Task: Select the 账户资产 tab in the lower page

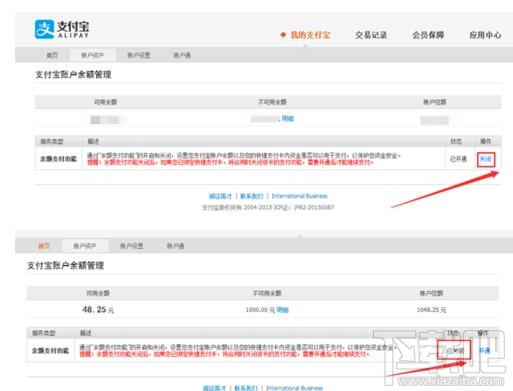Action: pyautogui.click(x=85, y=246)
